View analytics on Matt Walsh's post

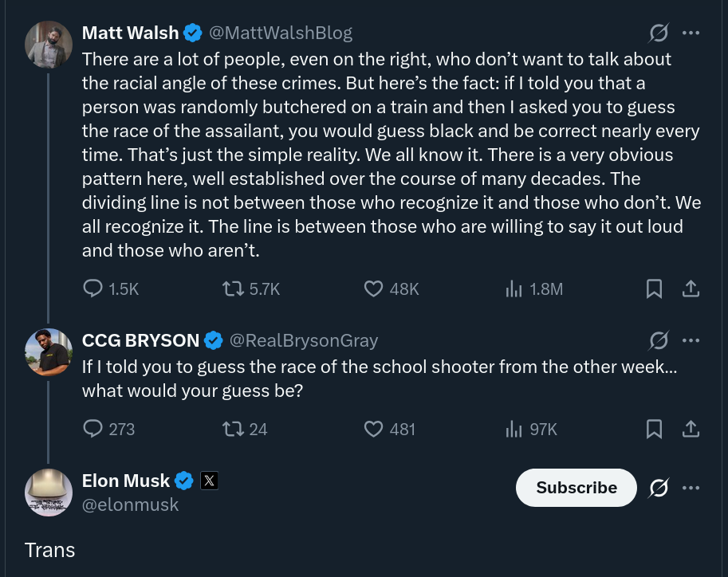coord(514,289)
